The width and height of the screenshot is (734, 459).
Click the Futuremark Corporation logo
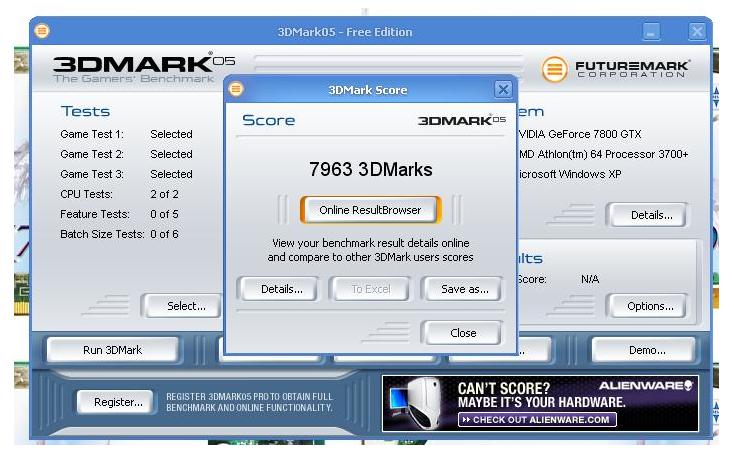[616, 69]
